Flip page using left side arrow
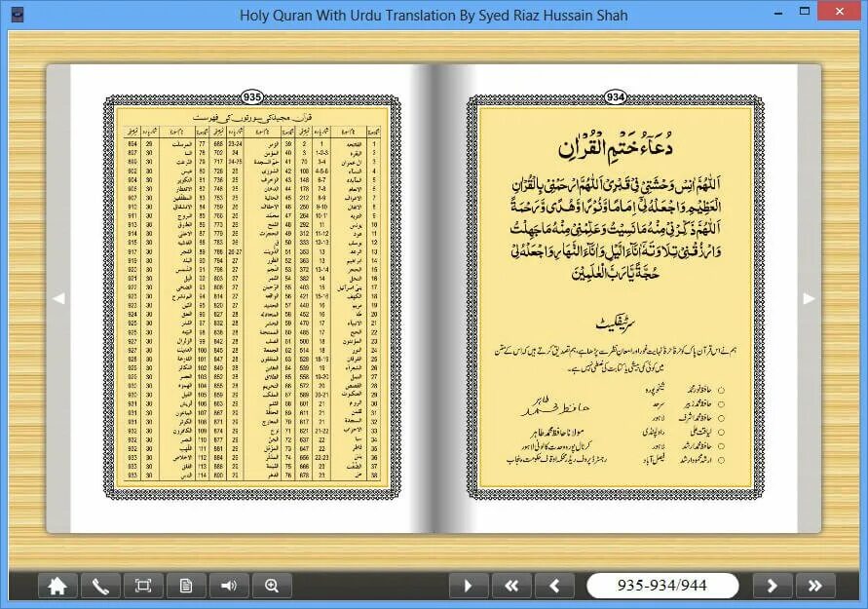This screenshot has height=609, width=868. click(x=58, y=298)
